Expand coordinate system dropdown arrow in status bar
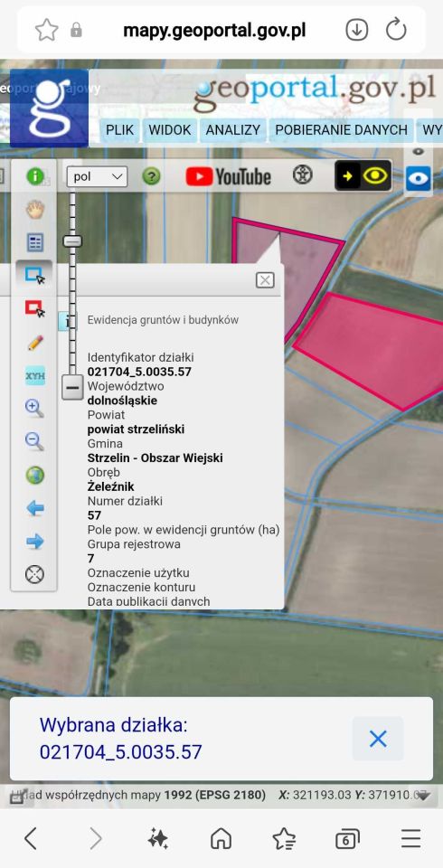The image size is (443, 868). [x=422, y=796]
